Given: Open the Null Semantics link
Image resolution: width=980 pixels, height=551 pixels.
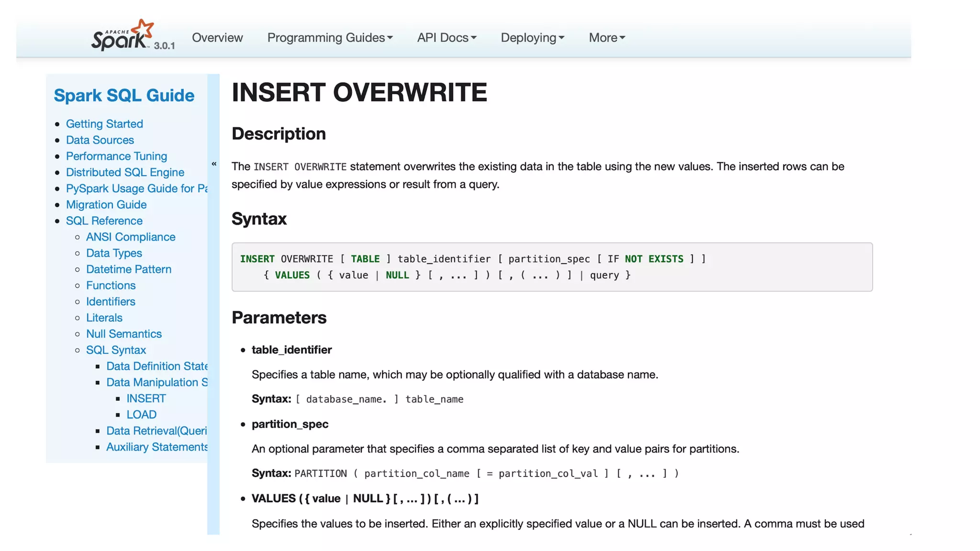Looking at the screenshot, I should (123, 334).
